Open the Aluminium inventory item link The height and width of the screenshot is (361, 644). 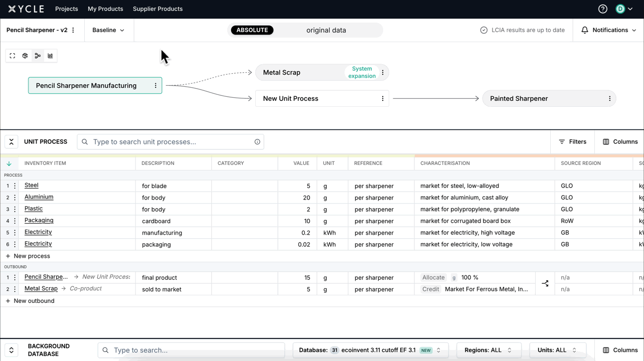[x=39, y=197]
